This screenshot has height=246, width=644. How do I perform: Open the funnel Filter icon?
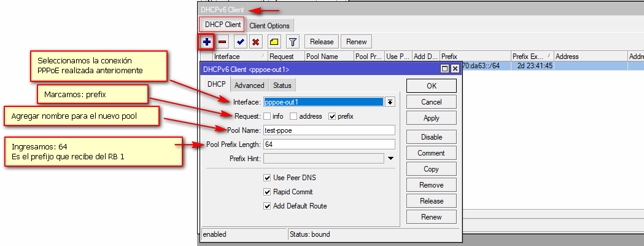(292, 42)
